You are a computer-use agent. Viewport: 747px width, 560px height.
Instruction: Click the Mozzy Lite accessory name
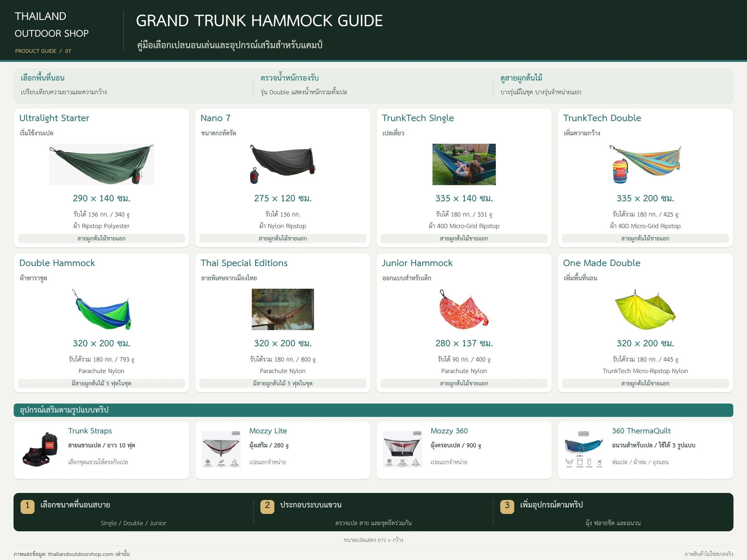pyautogui.click(x=268, y=431)
